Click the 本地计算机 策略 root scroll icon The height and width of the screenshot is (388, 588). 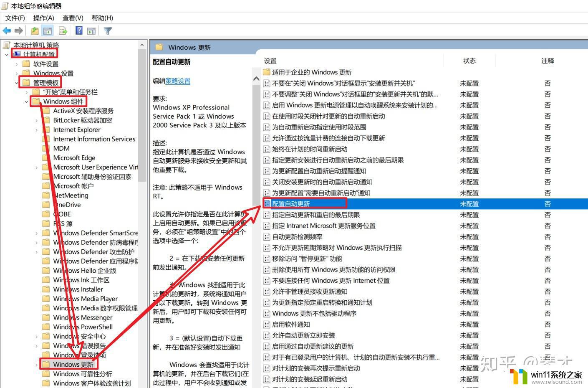(x=6, y=45)
